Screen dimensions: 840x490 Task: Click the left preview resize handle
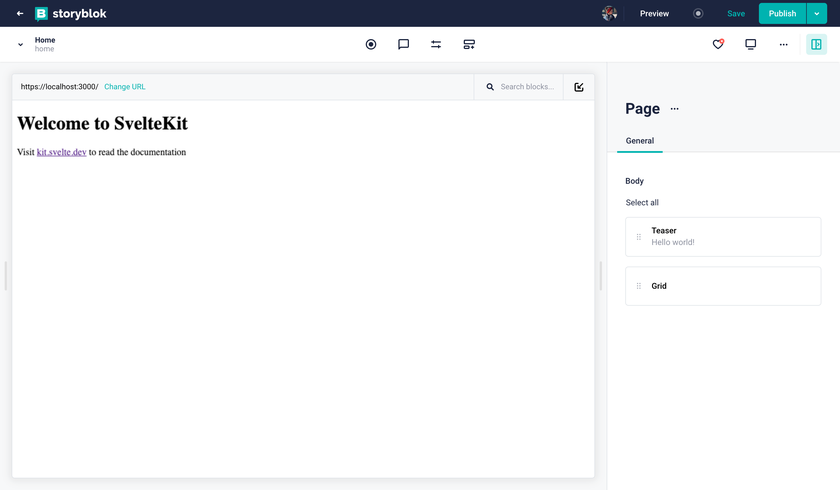coord(6,276)
